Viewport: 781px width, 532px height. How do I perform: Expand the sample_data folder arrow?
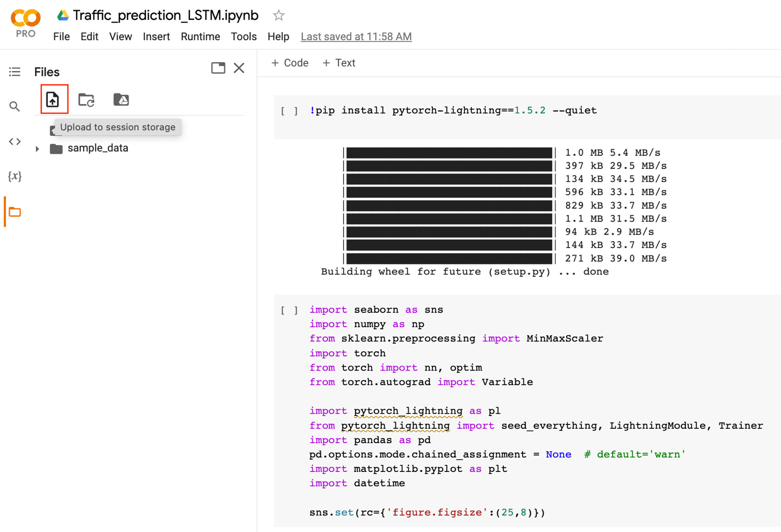click(37, 149)
